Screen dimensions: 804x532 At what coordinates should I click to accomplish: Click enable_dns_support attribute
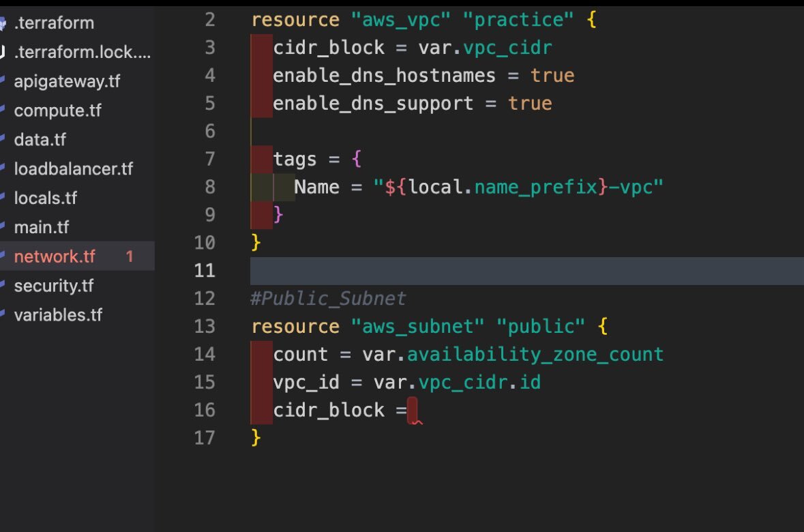(373, 104)
